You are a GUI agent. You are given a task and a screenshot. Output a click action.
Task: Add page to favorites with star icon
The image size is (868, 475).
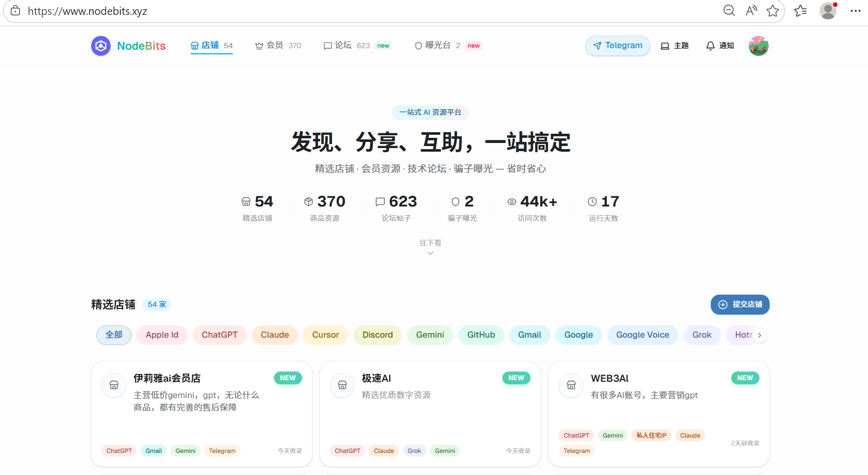click(x=773, y=11)
